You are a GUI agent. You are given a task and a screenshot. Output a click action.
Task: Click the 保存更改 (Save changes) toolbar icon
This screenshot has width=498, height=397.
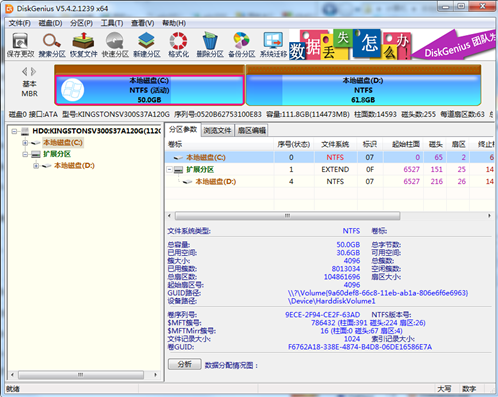[x=20, y=45]
